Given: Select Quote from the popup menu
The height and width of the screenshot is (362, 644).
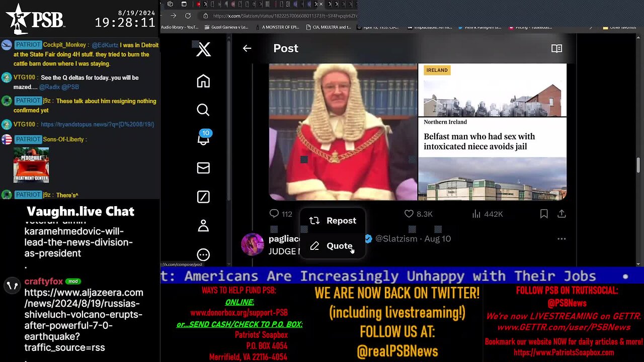Looking at the screenshot, I should [333, 246].
